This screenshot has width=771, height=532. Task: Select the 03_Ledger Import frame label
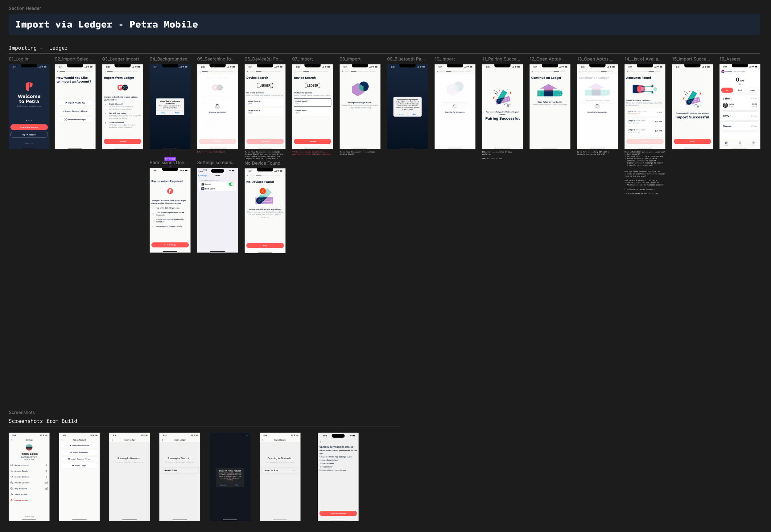tap(121, 59)
